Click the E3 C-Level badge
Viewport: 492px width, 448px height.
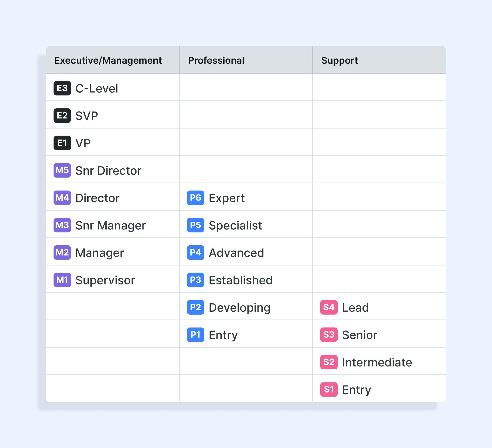coord(62,88)
